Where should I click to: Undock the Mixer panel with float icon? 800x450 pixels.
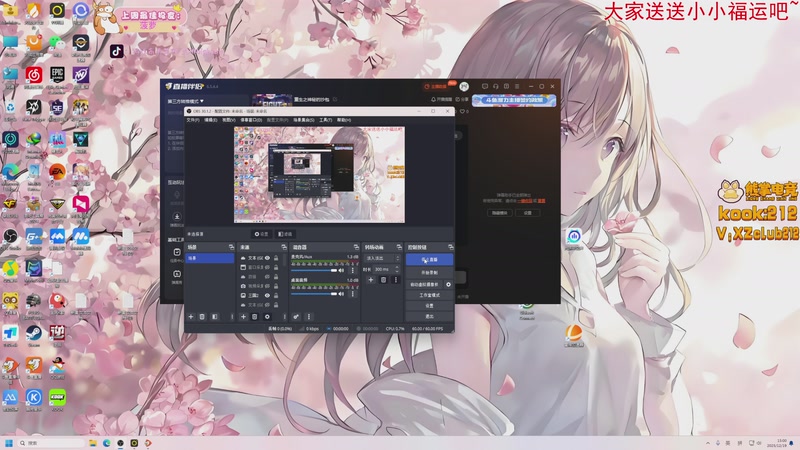356,247
